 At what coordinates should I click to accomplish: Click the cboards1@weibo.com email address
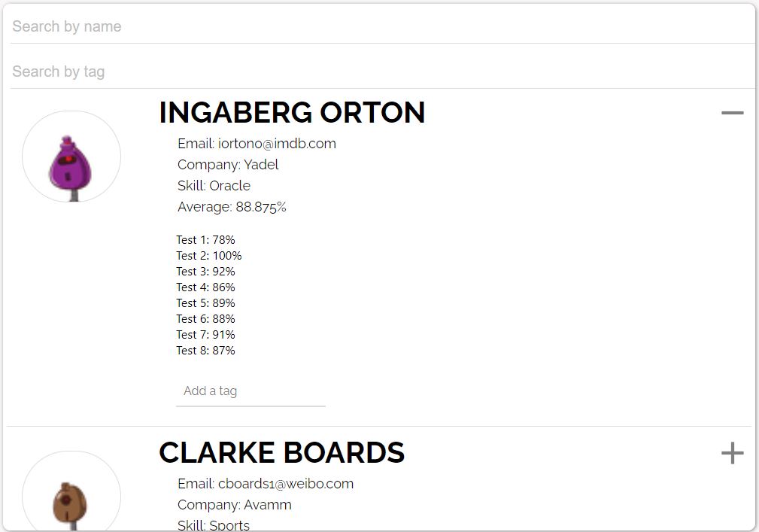point(286,484)
